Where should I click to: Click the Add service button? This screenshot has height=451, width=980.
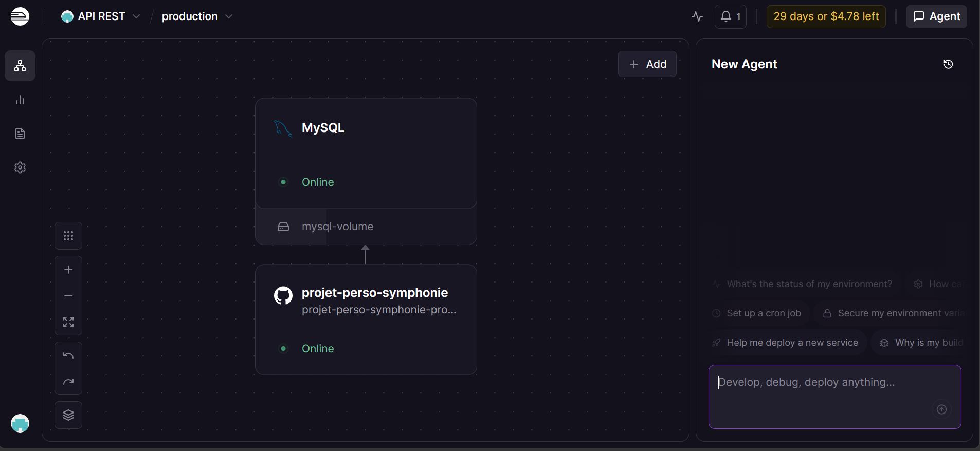pyautogui.click(x=647, y=64)
